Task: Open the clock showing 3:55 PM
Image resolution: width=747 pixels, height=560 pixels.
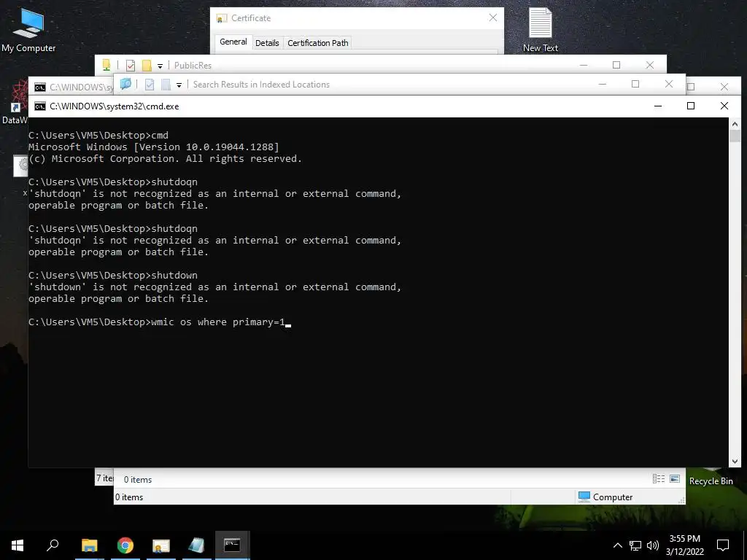Action: click(684, 545)
